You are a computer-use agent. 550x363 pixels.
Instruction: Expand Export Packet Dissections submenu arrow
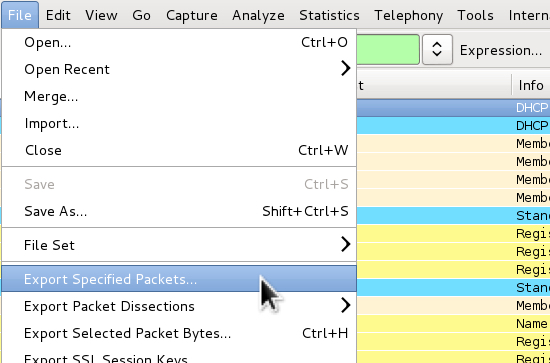click(x=346, y=305)
